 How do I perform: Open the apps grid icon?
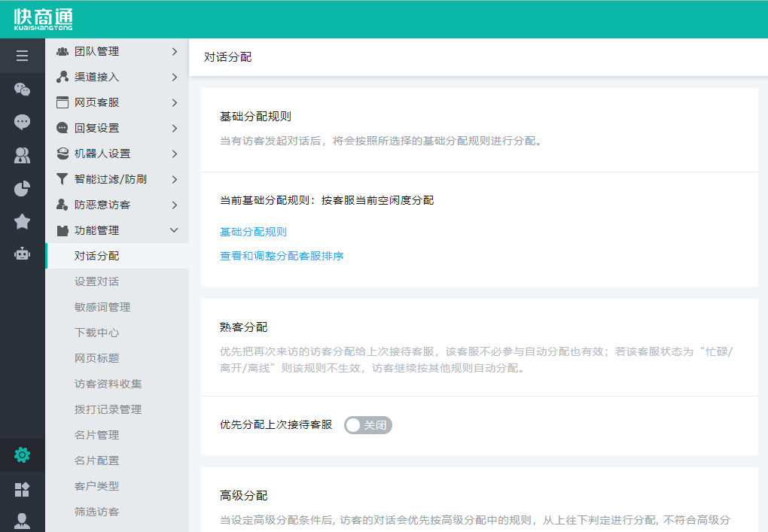point(22,489)
